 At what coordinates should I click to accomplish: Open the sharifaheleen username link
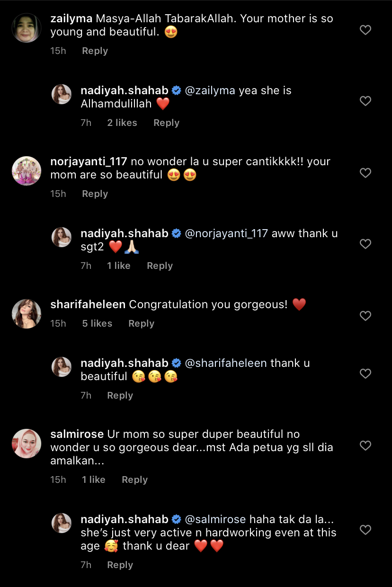(88, 304)
